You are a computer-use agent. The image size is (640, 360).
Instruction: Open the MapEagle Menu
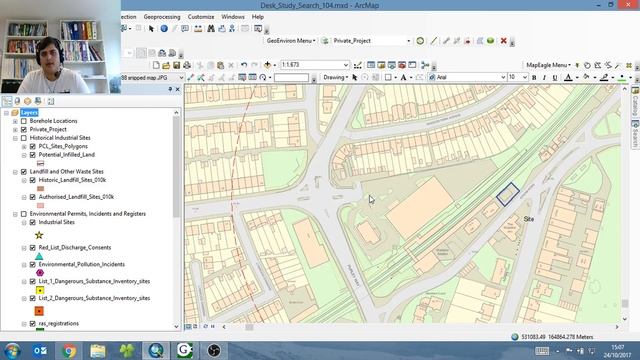click(x=548, y=65)
